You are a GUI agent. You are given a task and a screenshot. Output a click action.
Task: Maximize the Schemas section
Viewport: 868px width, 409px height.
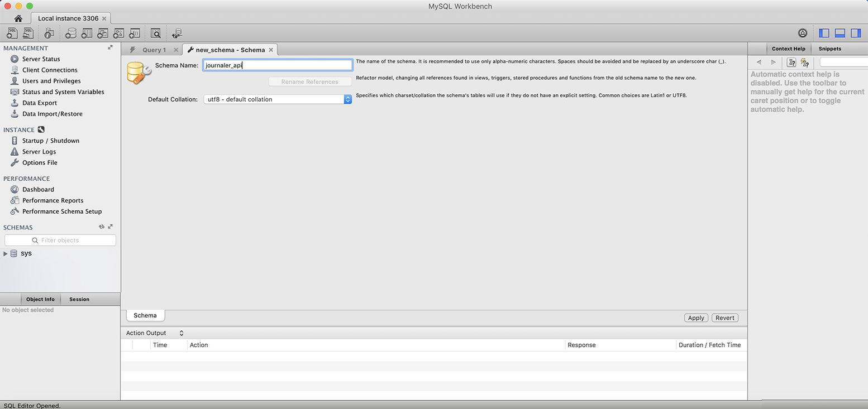click(111, 227)
